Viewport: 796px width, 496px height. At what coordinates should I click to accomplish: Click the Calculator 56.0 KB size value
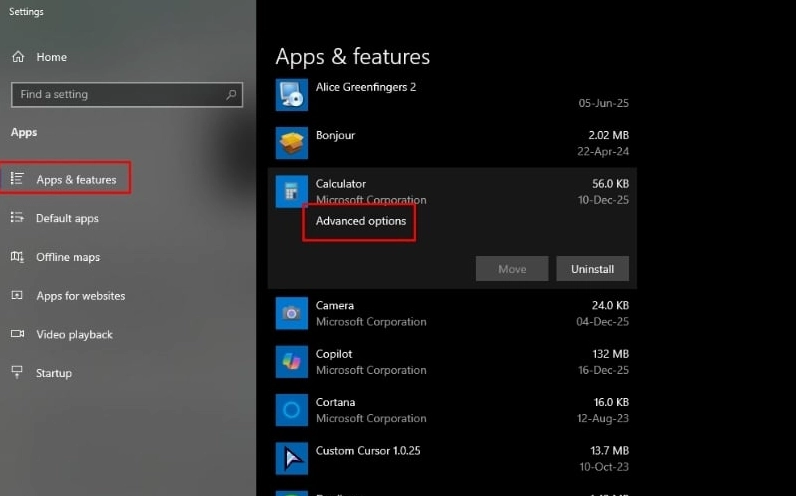point(610,183)
